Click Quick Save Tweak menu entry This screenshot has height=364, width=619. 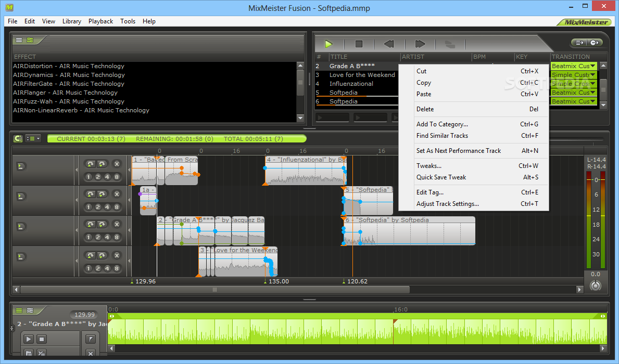click(x=474, y=177)
